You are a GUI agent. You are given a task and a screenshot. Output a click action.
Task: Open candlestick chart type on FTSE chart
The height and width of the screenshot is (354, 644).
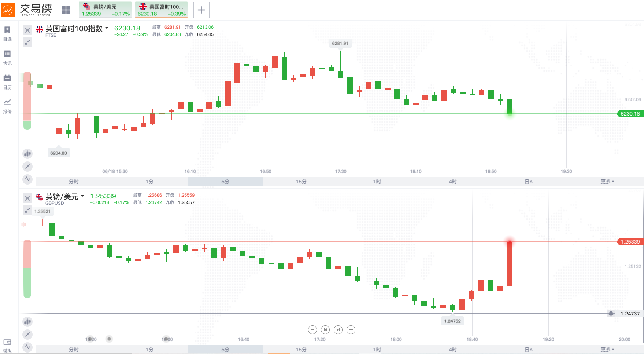tap(27, 153)
